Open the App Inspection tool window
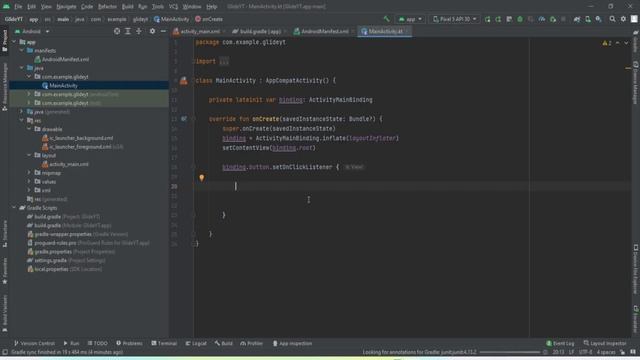Image resolution: width=640 pixels, height=360 pixels. [x=292, y=343]
